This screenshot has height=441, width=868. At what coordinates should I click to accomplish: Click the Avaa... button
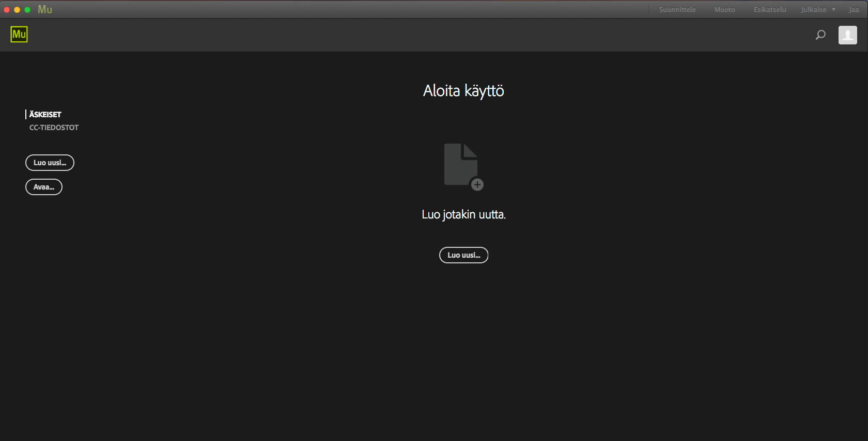tap(44, 187)
